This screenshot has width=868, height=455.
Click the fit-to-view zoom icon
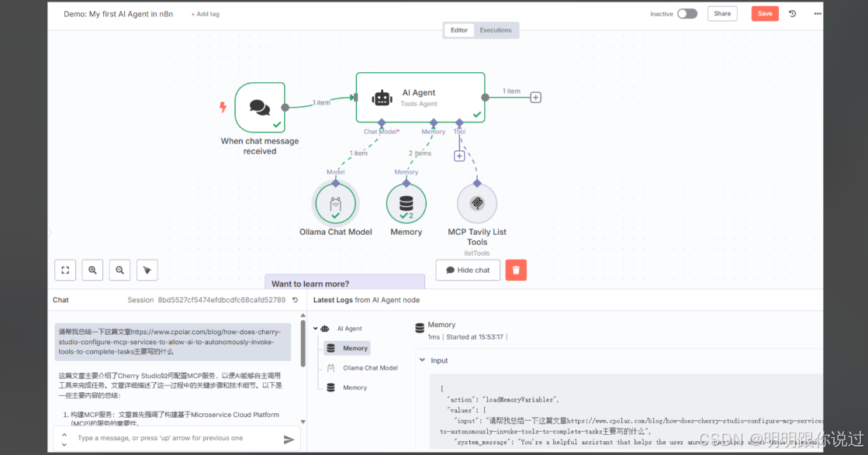coord(65,270)
